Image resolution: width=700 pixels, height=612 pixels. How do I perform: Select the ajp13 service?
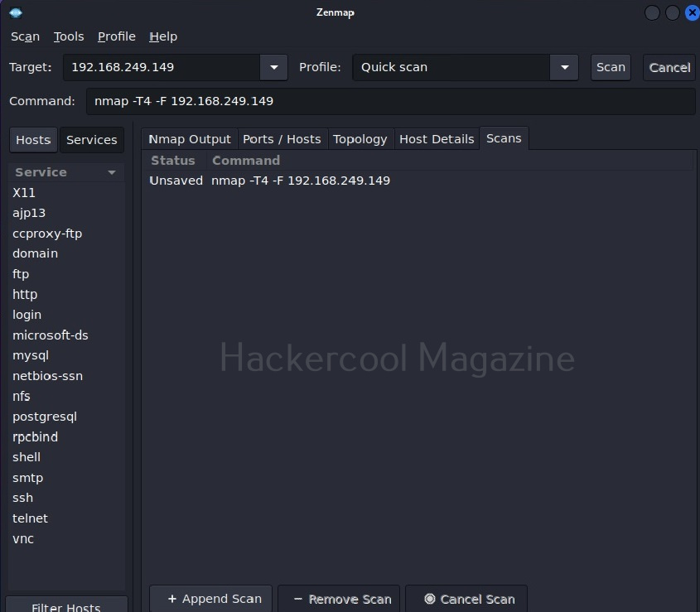[x=66, y=213]
